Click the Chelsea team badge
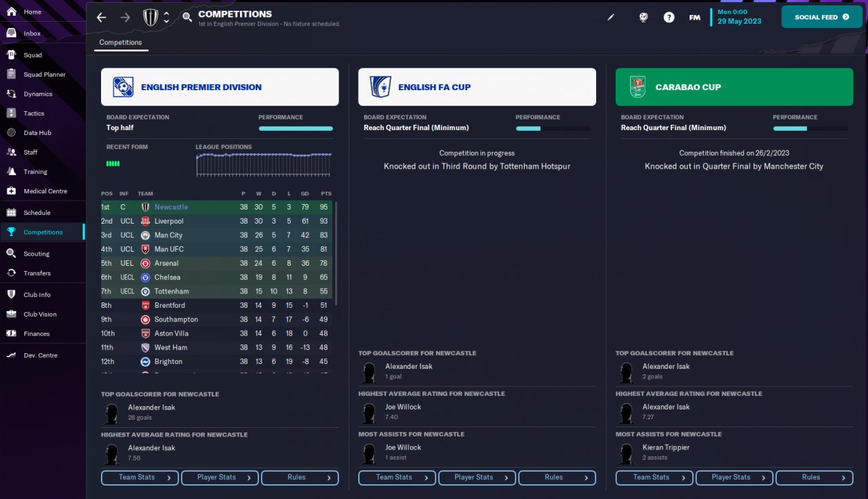Screen dimensions: 868x499 point(145,277)
